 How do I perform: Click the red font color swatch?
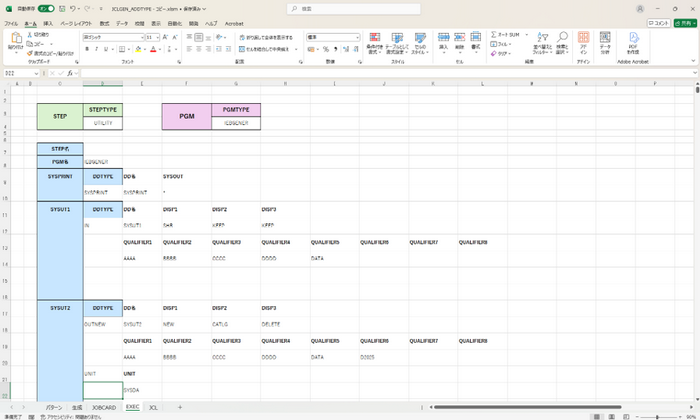pos(153,49)
